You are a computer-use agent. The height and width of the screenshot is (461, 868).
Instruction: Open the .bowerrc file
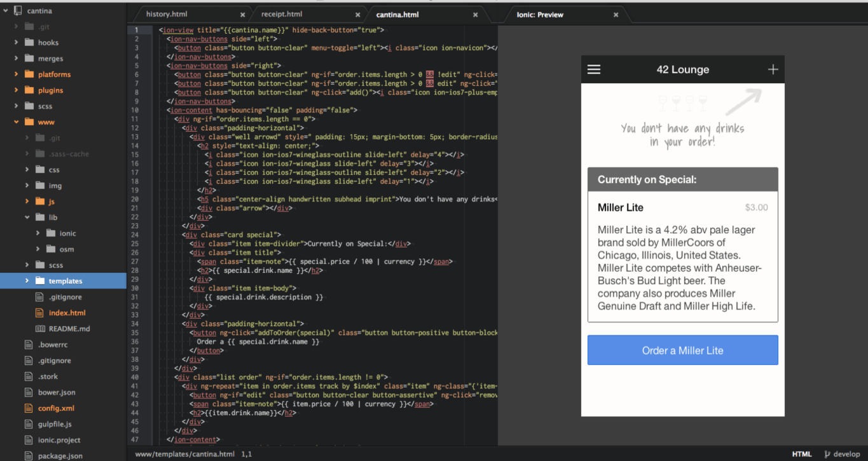[53, 345]
